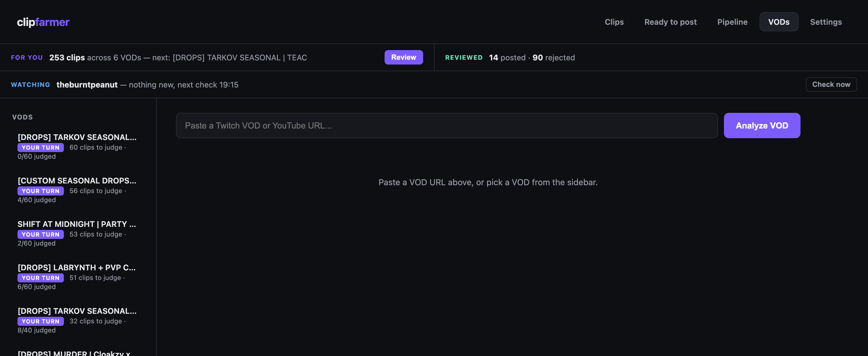Click YOUR TURN badge beside 60 clips to judge
868x356 pixels.
coord(41,147)
